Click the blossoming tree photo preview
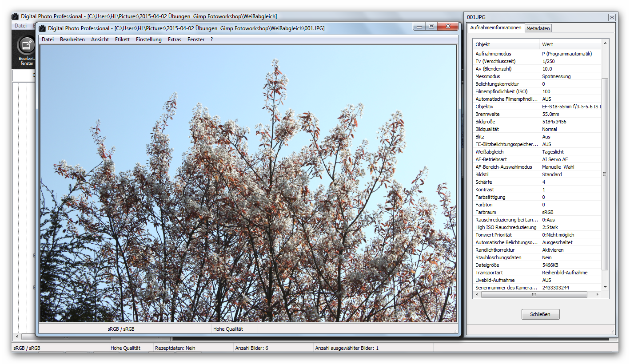Viewport: 630px width, 364px height. (248, 183)
